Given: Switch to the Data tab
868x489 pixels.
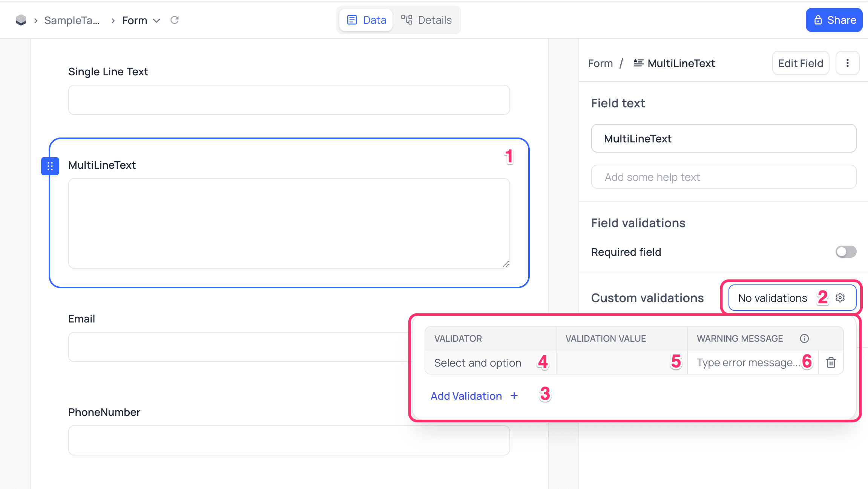Looking at the screenshot, I should [x=365, y=20].
